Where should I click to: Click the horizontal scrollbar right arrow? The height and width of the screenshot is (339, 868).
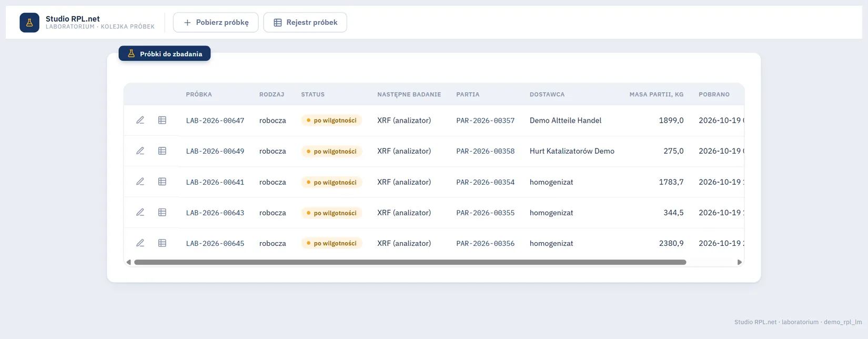click(x=740, y=262)
